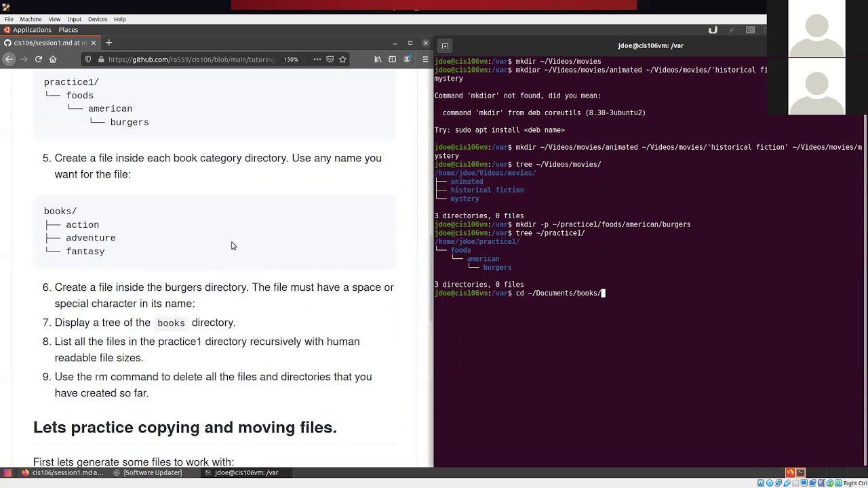Go to the Firefox home page
868x488 pixels.
53,60
